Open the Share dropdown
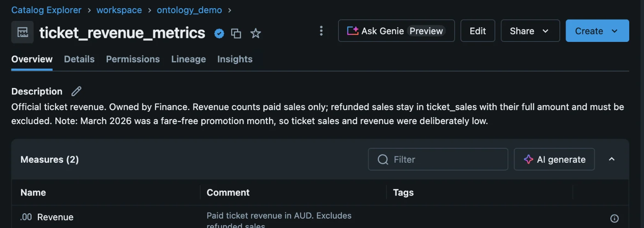 (530, 31)
